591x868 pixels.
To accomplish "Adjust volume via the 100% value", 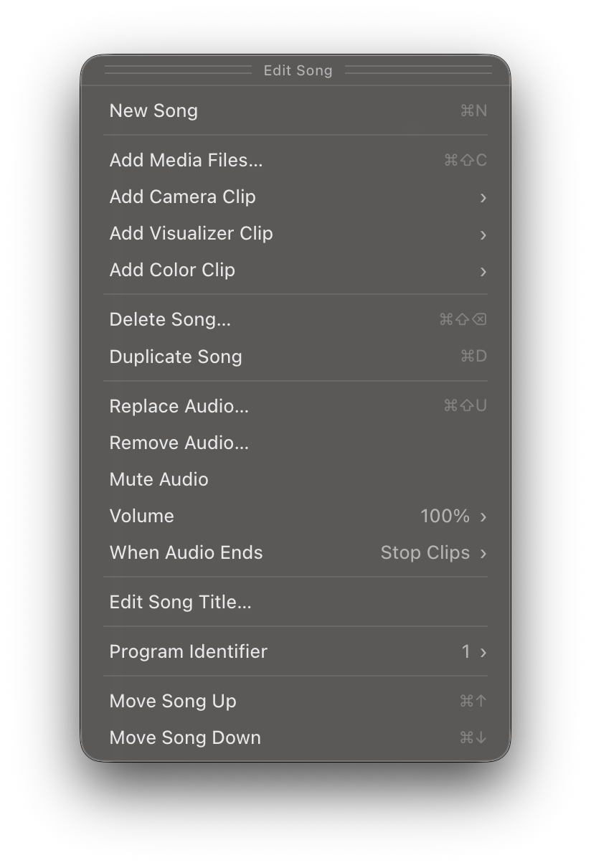I will point(446,516).
